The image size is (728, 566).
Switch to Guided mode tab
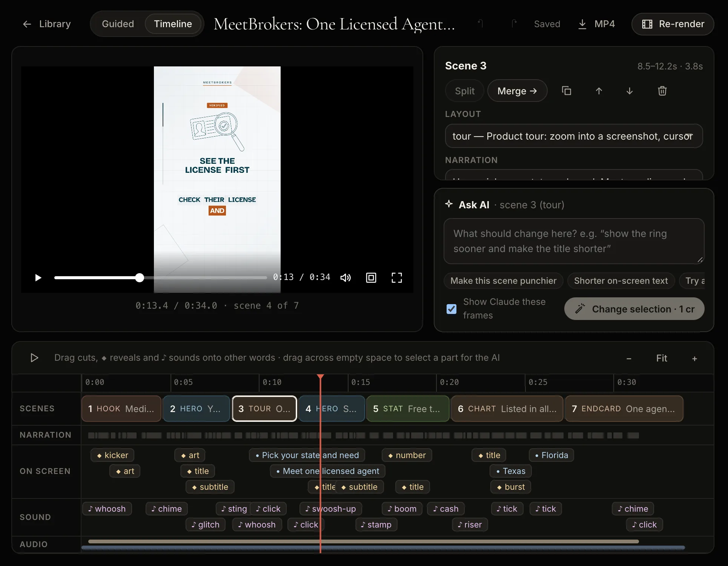point(118,24)
